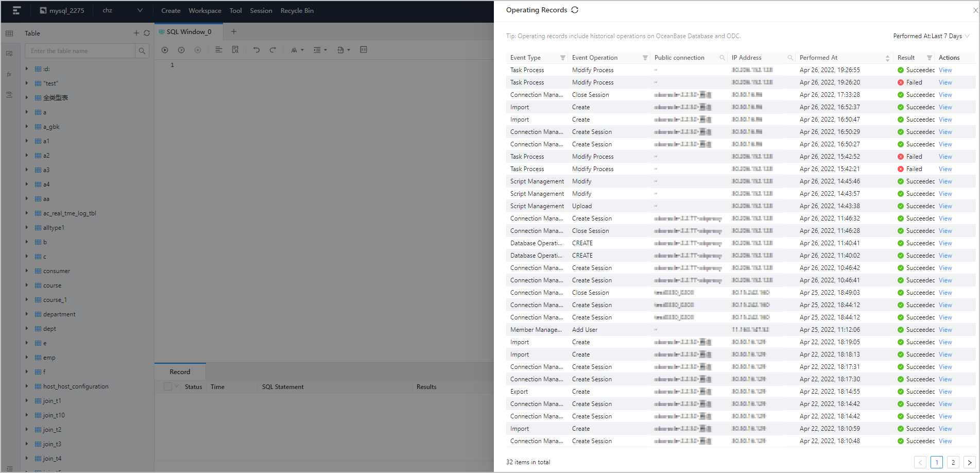Expand the dept table in the tree
Image resolution: width=980 pixels, height=473 pixels.
27,328
